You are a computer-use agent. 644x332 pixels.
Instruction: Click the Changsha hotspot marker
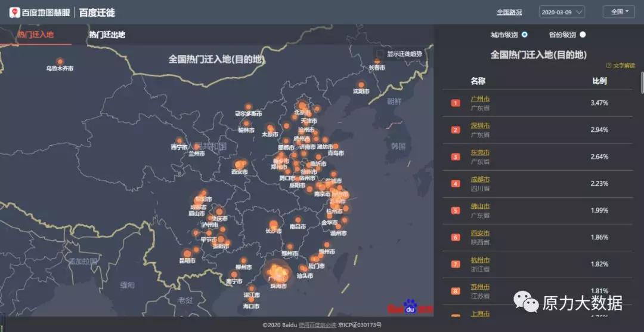point(273,225)
